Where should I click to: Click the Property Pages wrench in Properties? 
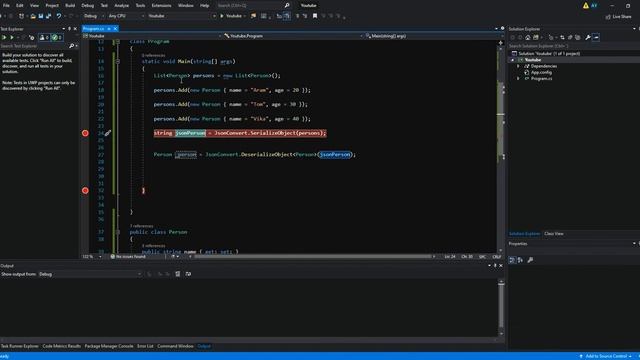point(530,260)
